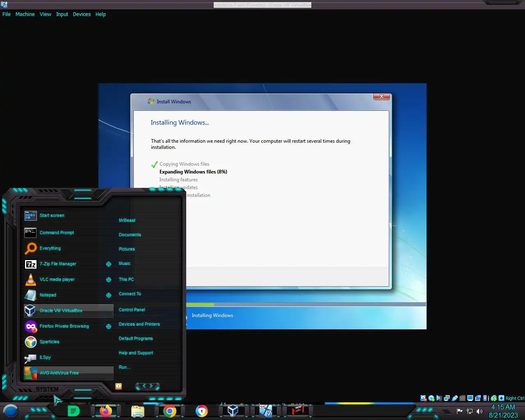Open Notepad from start menu
This screenshot has height=420, width=525.
64,295
